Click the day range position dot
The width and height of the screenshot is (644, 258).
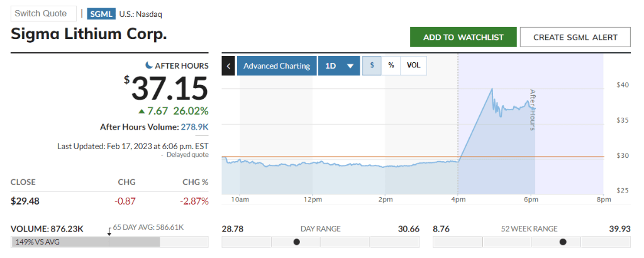[x=297, y=242]
